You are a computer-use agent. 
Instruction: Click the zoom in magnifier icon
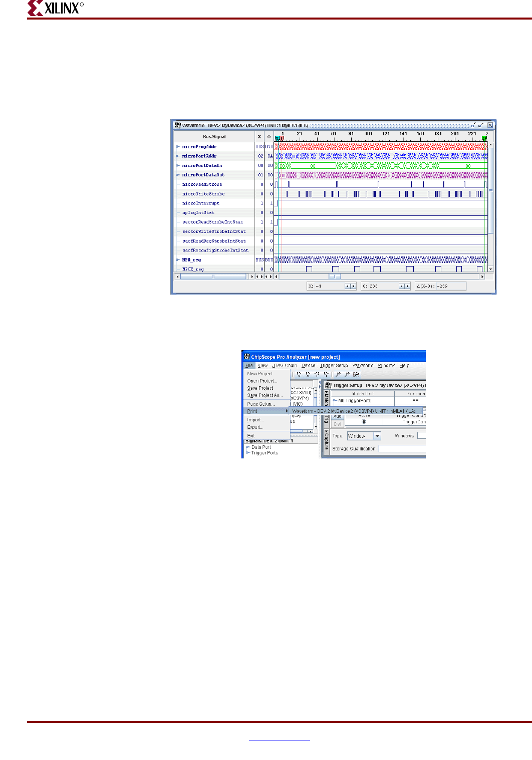coord(338,374)
